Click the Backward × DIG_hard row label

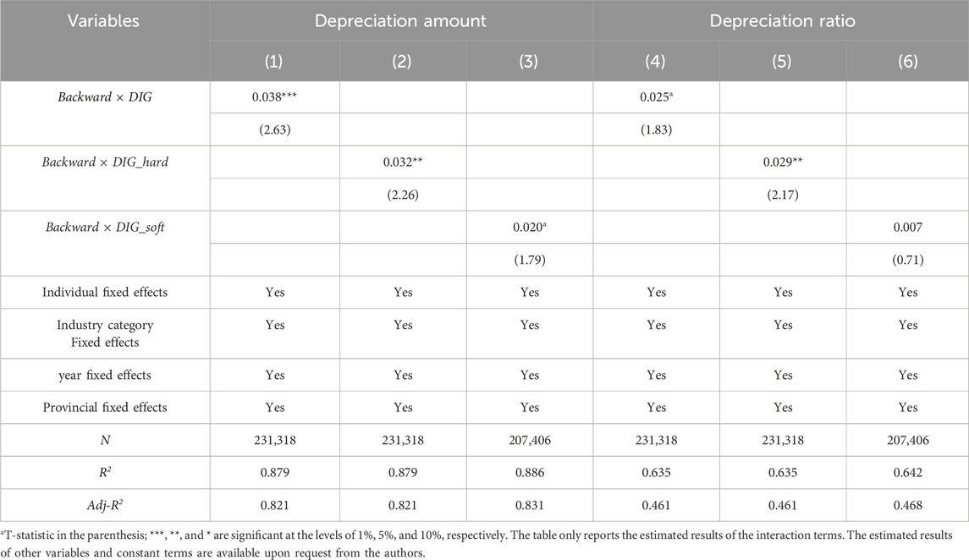coord(105,162)
